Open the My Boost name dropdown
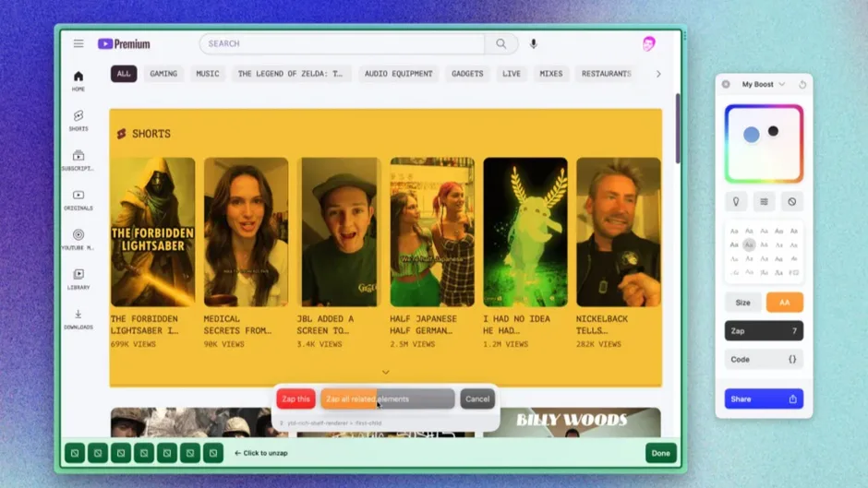 pyautogui.click(x=764, y=85)
